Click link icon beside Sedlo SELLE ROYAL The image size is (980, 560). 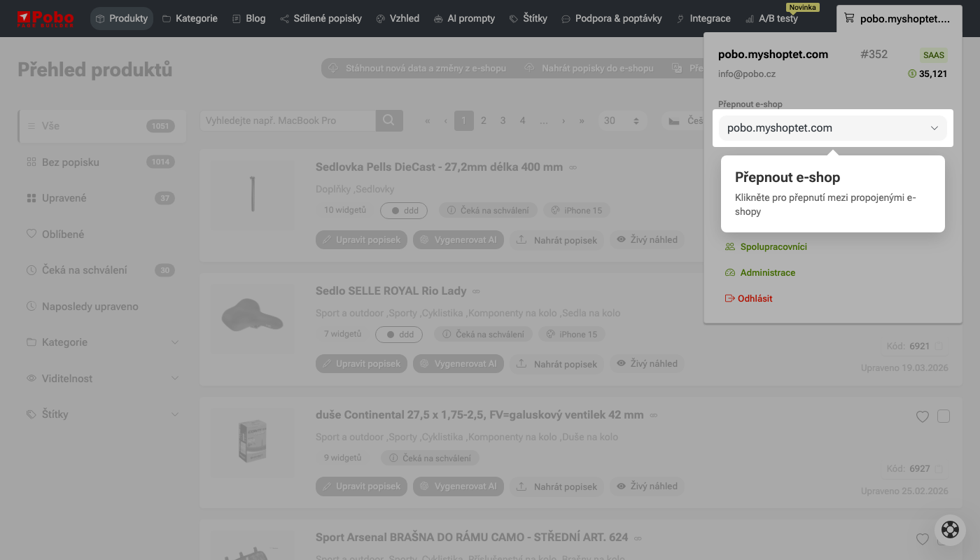click(x=476, y=291)
